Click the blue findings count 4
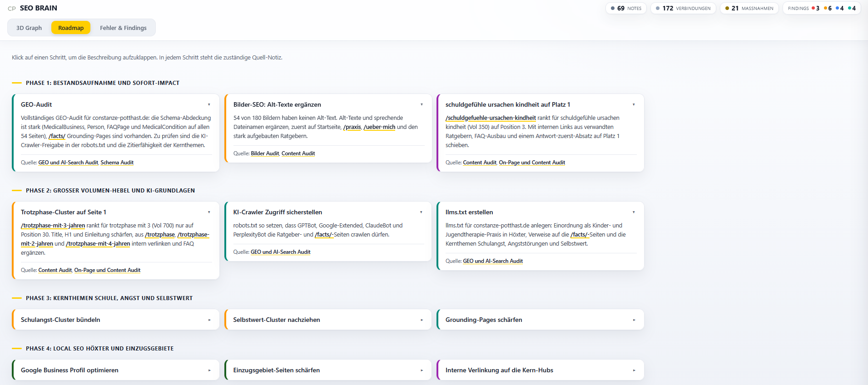868x385 pixels. click(x=840, y=8)
